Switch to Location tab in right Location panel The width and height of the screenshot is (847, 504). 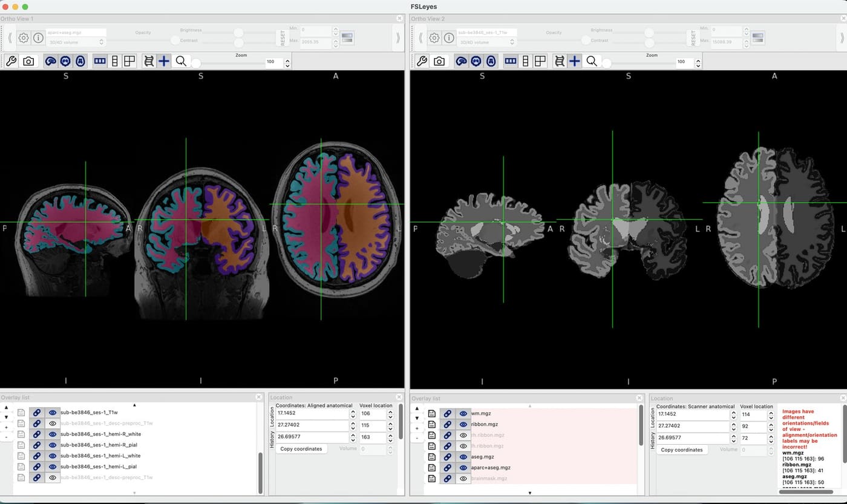tap(652, 418)
